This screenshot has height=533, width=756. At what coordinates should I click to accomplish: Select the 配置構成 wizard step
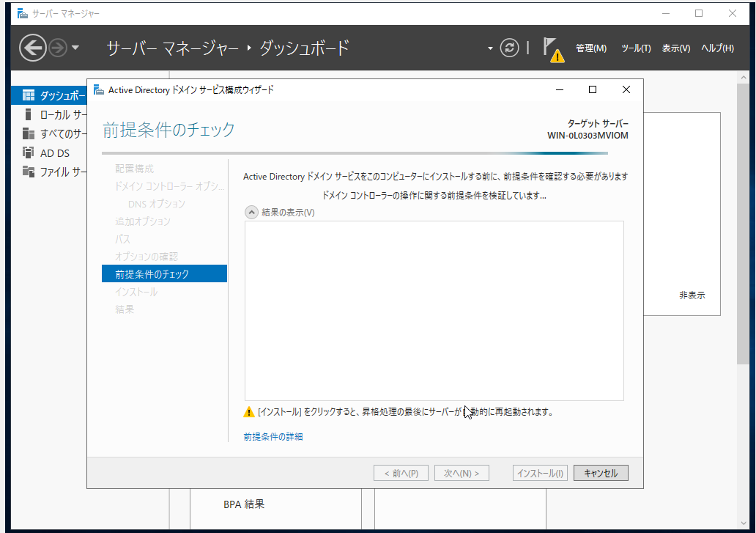[x=135, y=169]
